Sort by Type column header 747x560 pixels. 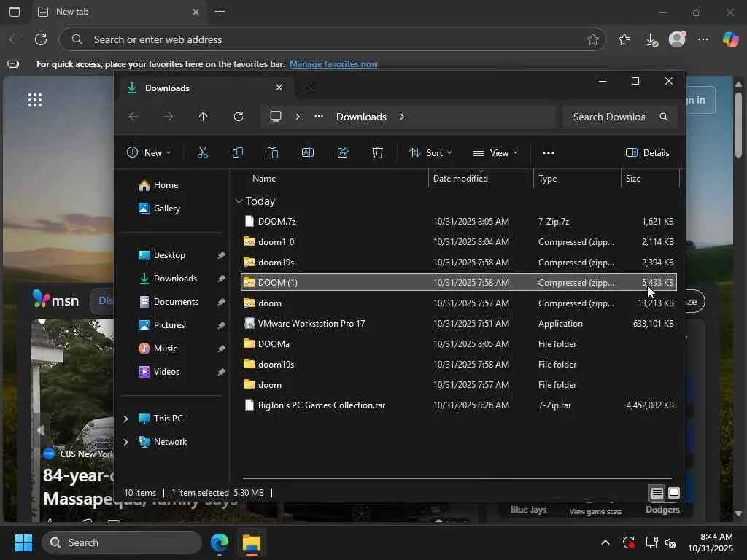pyautogui.click(x=547, y=179)
